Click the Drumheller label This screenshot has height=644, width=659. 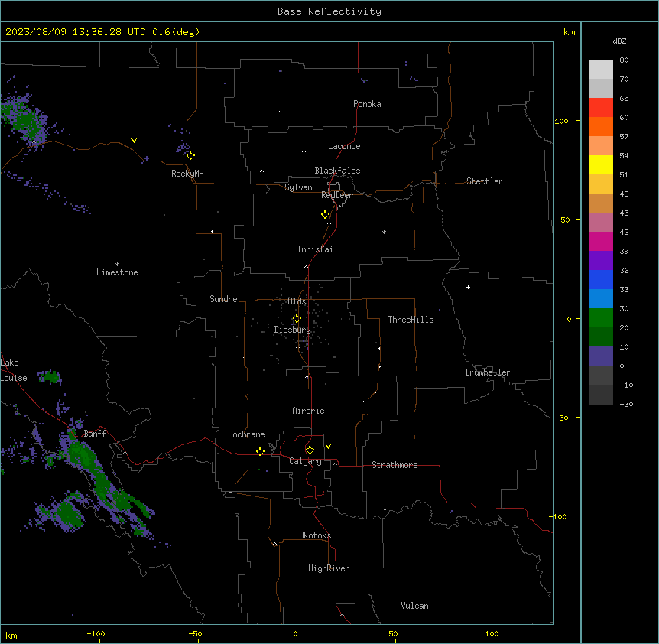(x=488, y=372)
